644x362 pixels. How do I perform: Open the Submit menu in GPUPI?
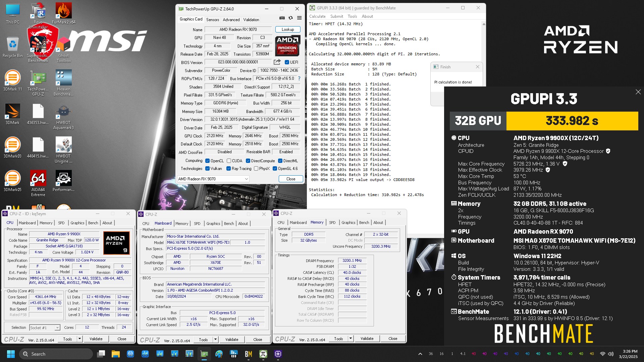click(x=337, y=16)
